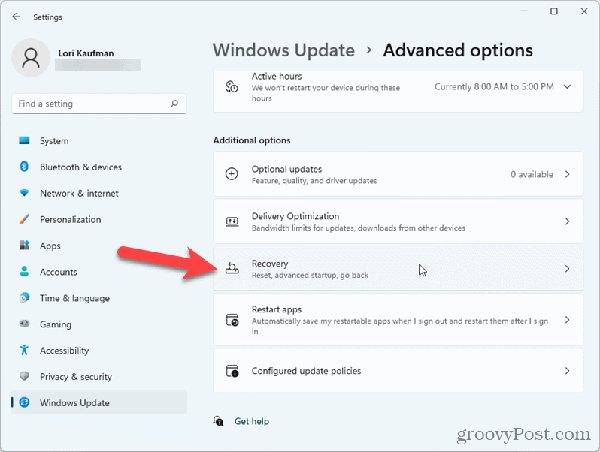Open Optional updates via its chevron
This screenshot has height=452, width=600.
[x=567, y=174]
